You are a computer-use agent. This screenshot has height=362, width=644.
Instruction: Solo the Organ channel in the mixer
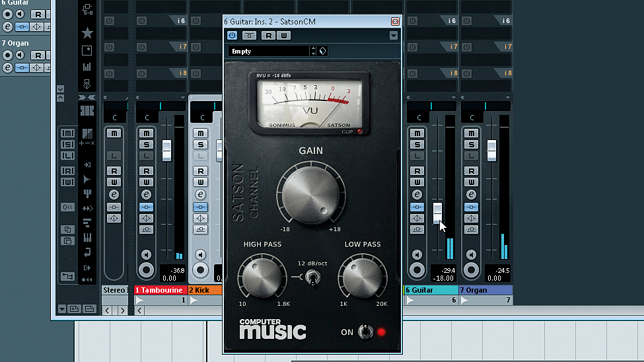[471, 144]
